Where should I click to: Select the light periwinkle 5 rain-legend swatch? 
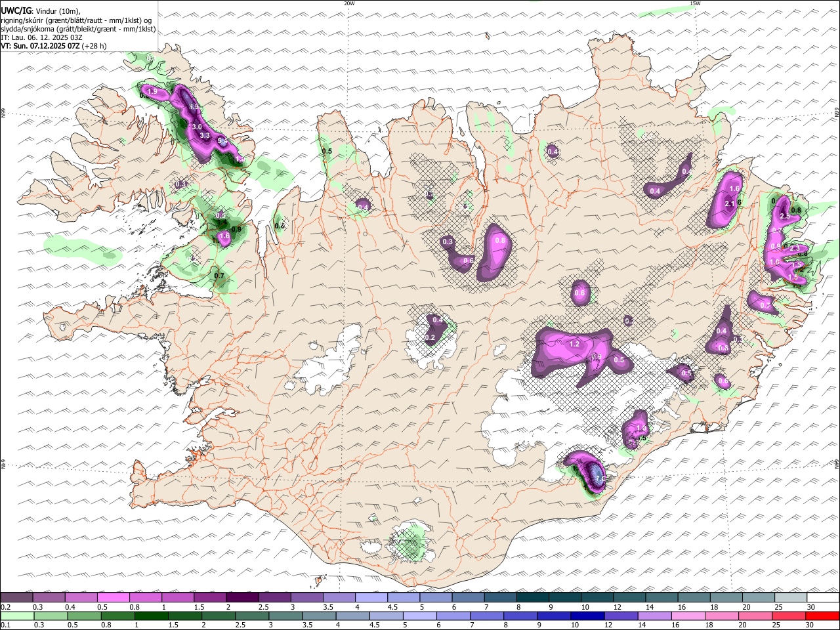coord(419,616)
